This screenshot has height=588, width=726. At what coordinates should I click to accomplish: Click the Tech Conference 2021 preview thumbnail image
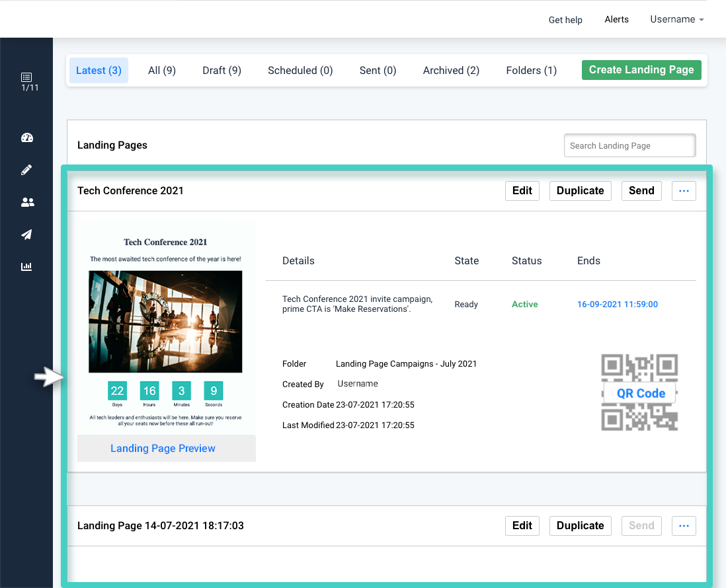pyautogui.click(x=165, y=322)
